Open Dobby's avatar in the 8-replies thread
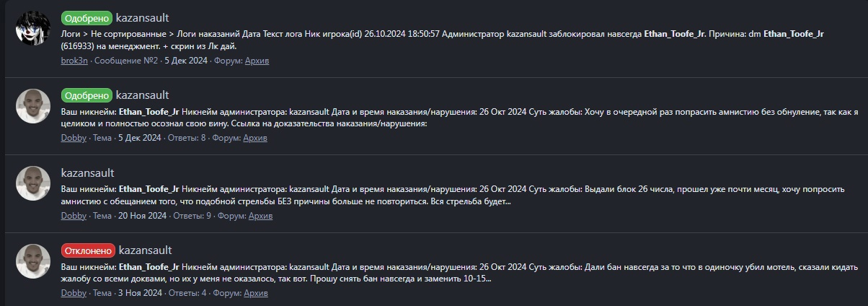 point(32,107)
